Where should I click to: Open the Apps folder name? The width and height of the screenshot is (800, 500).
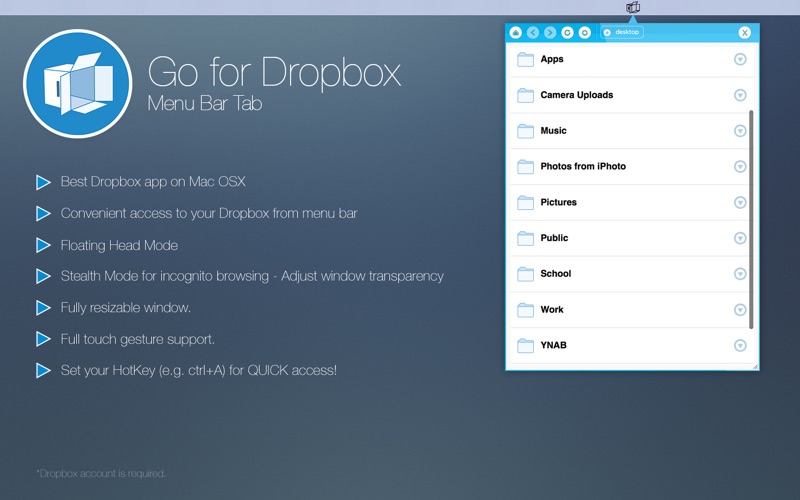[x=552, y=59]
